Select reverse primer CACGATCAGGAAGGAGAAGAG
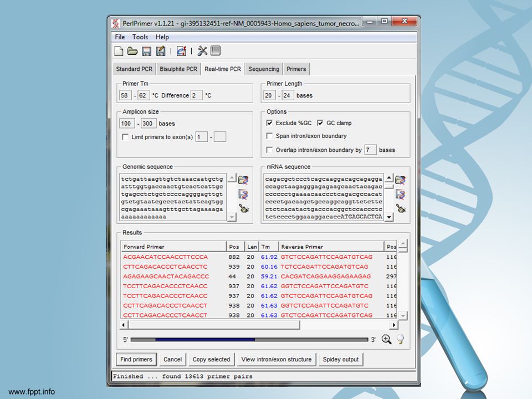Screen dimensions: 532x399 (326, 276)
